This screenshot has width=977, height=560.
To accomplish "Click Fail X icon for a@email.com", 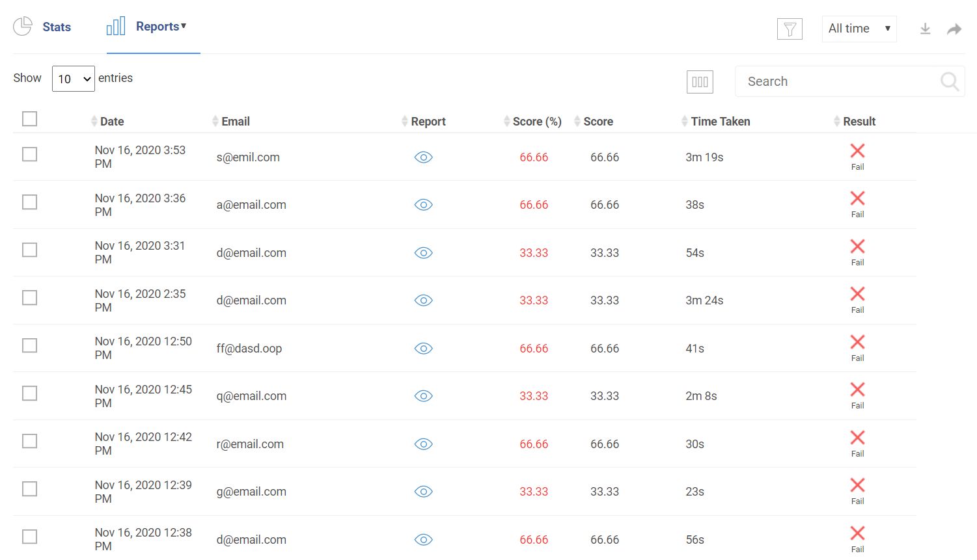I will tap(857, 198).
